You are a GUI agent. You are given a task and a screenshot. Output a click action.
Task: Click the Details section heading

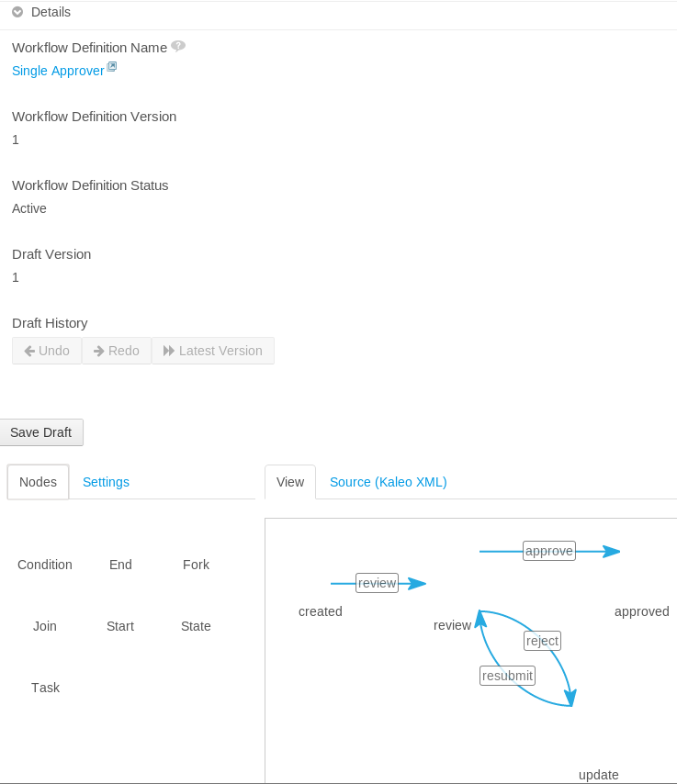(51, 12)
